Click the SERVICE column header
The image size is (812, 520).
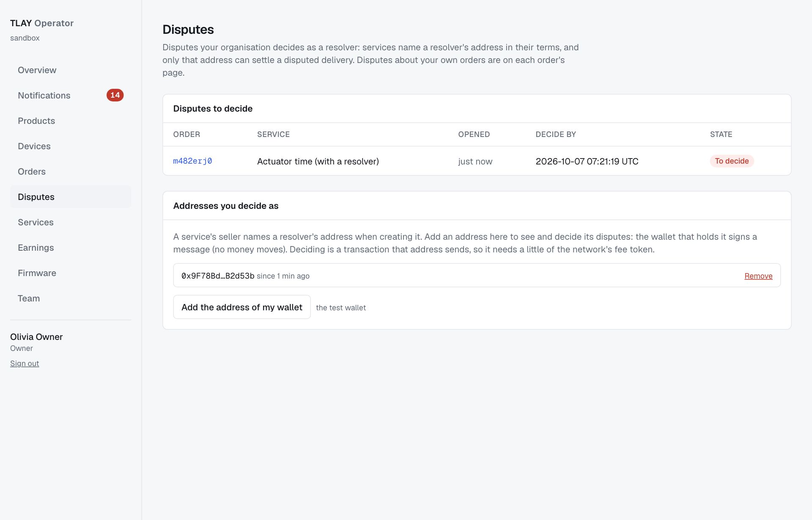[x=273, y=134]
